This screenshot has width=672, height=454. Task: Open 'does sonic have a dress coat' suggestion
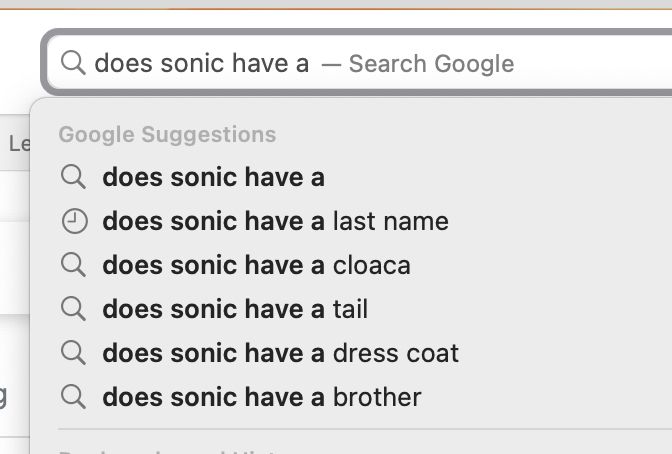pos(280,353)
